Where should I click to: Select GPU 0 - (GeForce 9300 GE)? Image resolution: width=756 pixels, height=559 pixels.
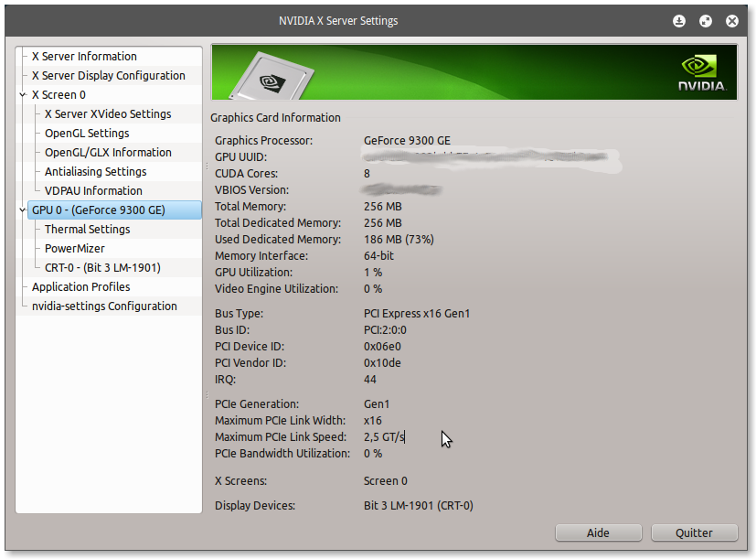[115, 210]
